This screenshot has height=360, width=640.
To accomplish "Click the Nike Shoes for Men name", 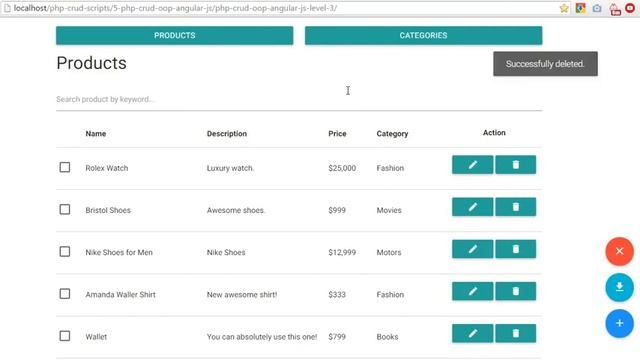I will click(x=119, y=252).
